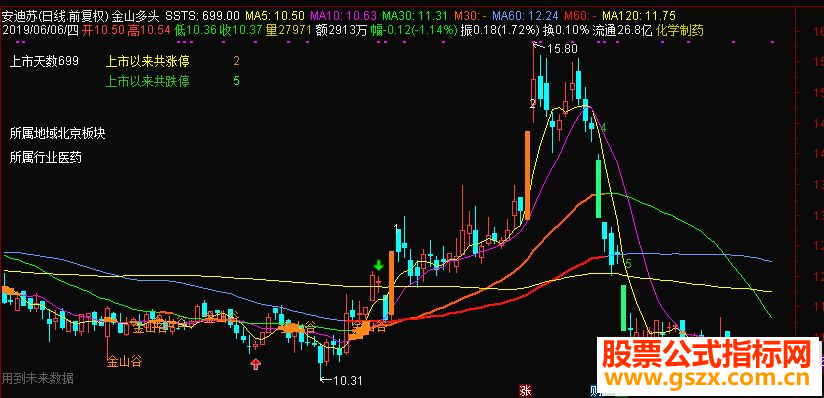The image size is (824, 398).
Task: Click the change value 幅-0.12(-1.14%)
Action: [x=414, y=31]
